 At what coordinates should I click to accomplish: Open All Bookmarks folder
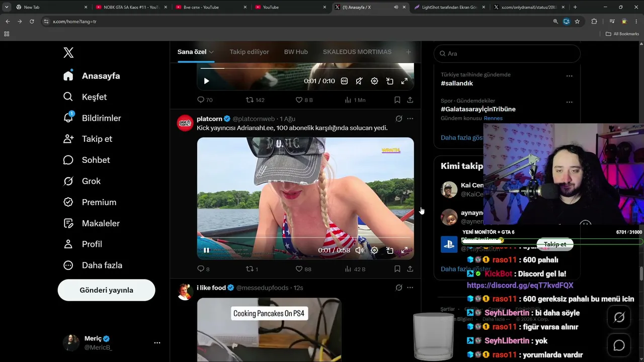622,34
